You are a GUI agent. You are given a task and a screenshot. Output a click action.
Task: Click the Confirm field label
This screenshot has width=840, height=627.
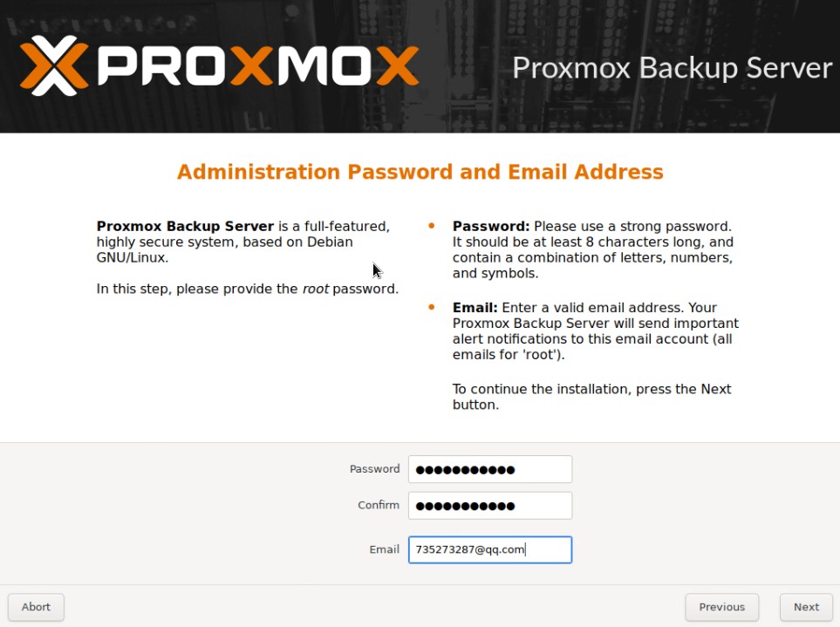379,505
